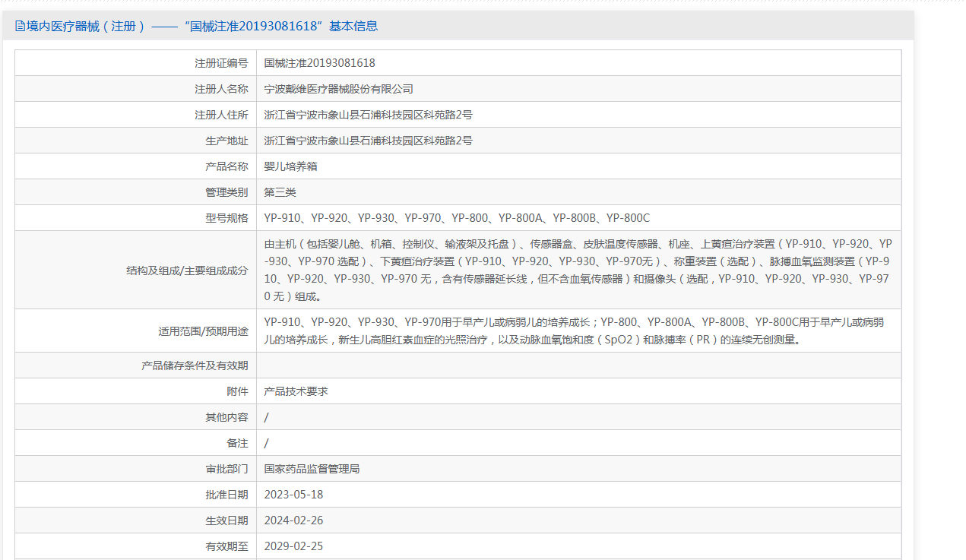Image resolution: width=966 pixels, height=560 pixels.
Task: Open the '产品技术要求' attachment
Action: point(296,391)
